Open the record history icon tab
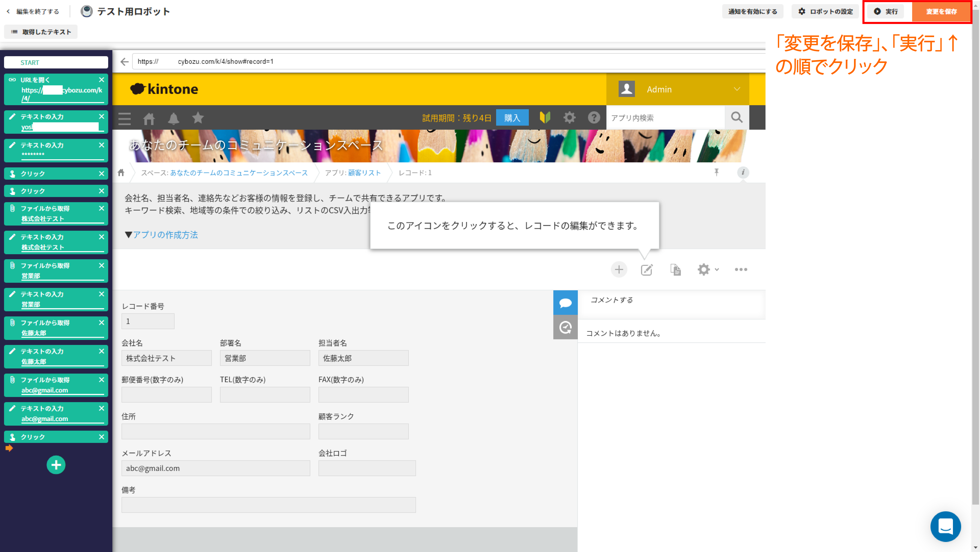The height and width of the screenshot is (552, 980). click(x=565, y=327)
